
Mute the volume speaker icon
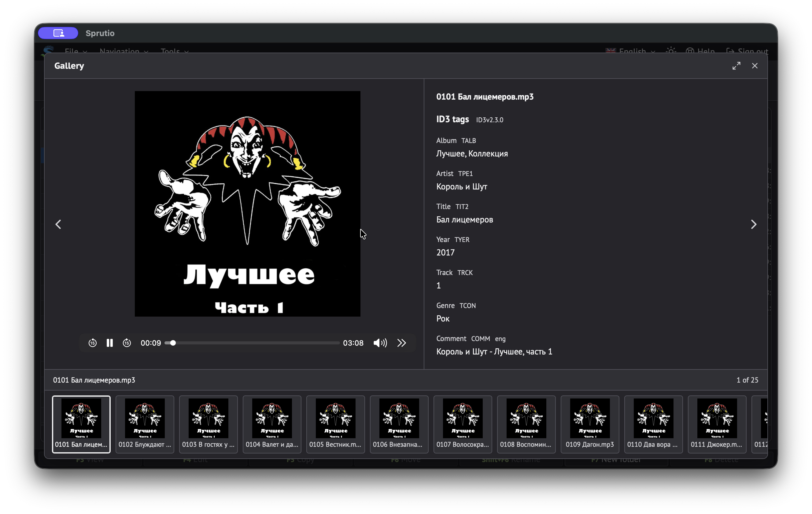point(380,343)
